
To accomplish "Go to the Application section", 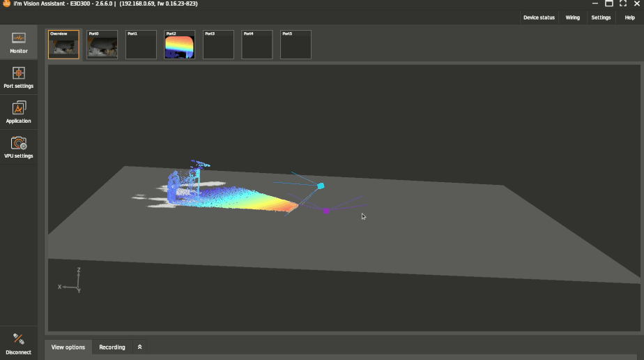I will click(19, 112).
